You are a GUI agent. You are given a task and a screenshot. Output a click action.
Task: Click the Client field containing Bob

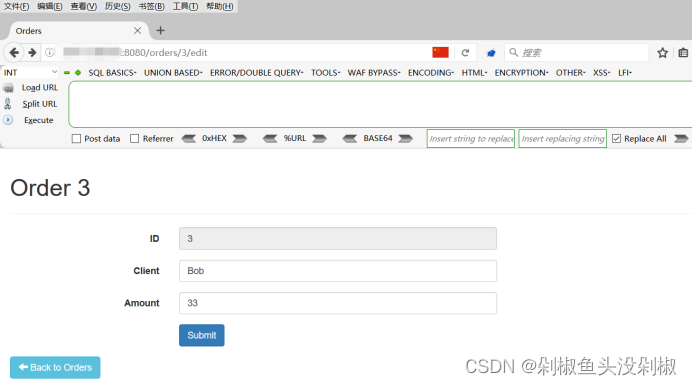[338, 271]
